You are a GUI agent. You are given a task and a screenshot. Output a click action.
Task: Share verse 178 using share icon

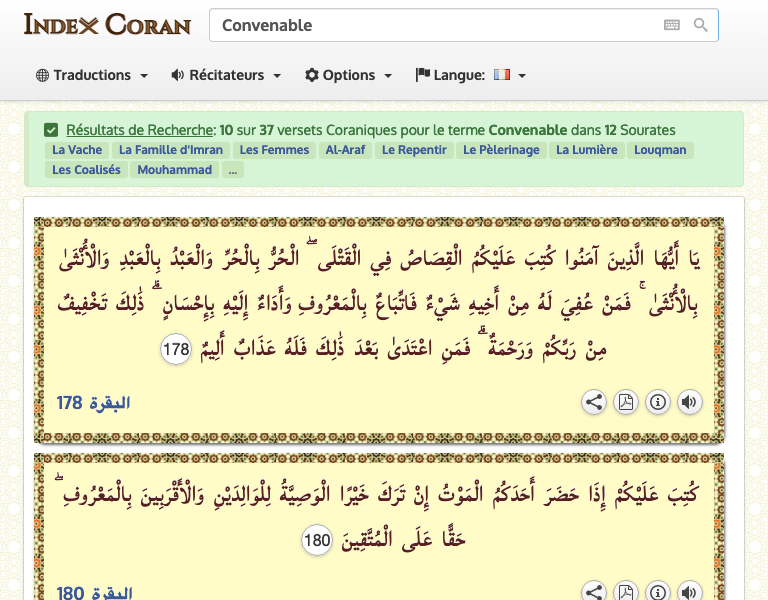pos(594,402)
